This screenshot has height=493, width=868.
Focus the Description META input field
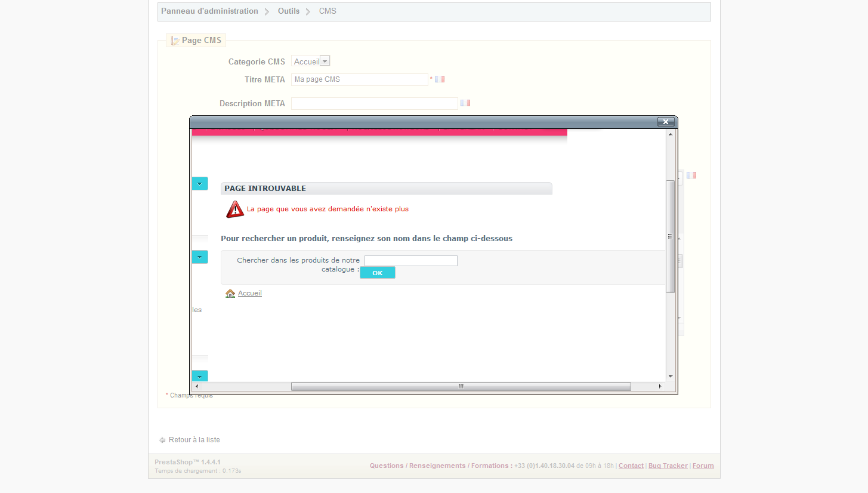pos(375,103)
